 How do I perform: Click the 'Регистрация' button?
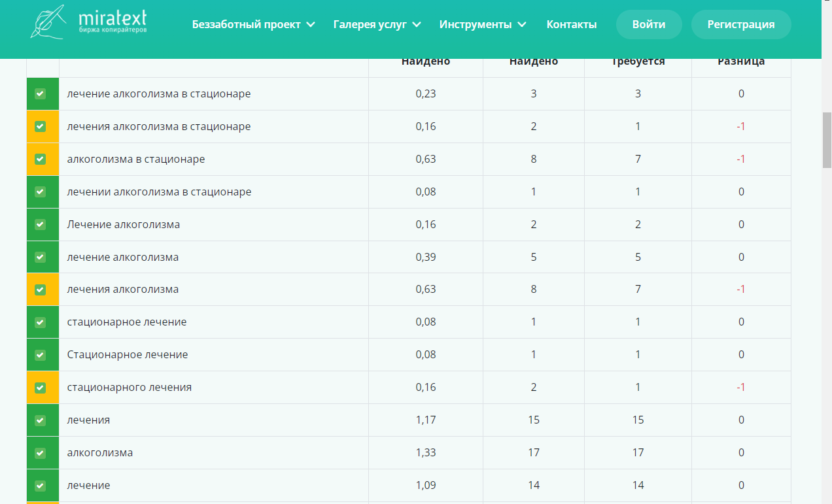[741, 24]
